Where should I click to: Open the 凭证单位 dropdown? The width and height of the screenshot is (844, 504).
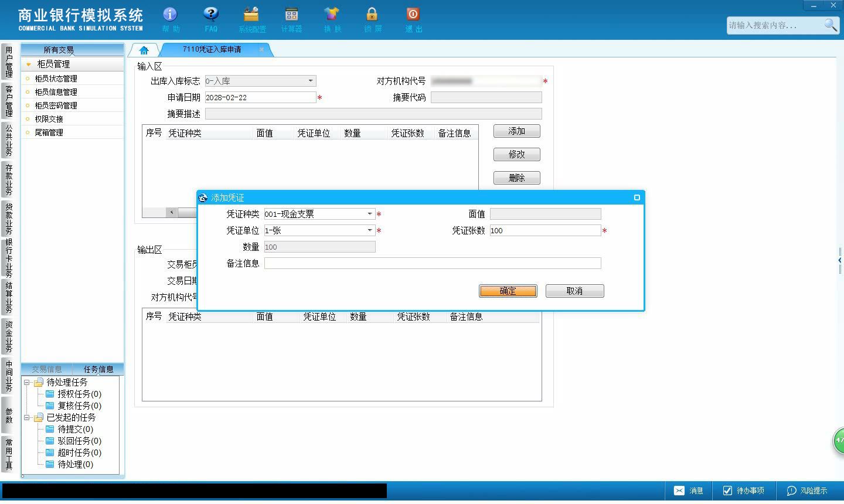tap(370, 230)
